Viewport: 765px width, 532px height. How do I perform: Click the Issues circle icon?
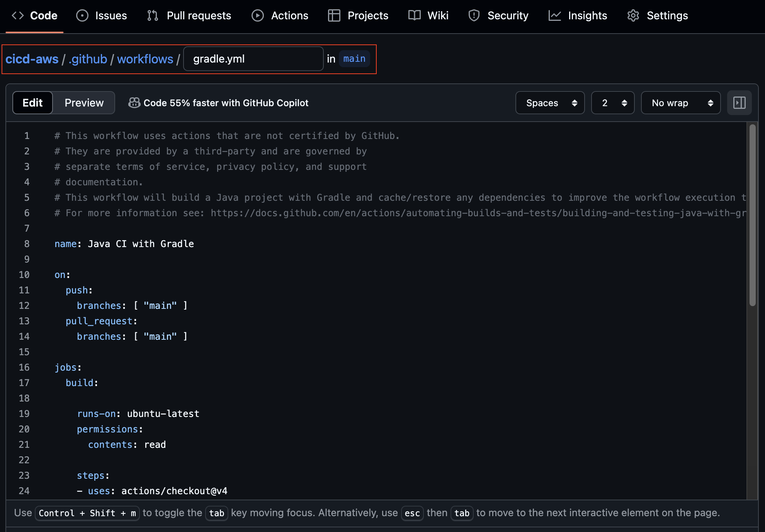pos(82,15)
